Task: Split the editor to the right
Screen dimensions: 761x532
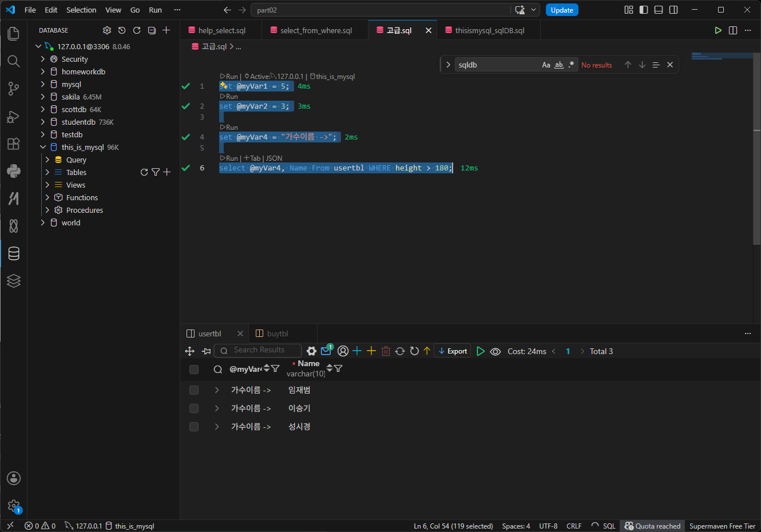Action: click(x=733, y=30)
